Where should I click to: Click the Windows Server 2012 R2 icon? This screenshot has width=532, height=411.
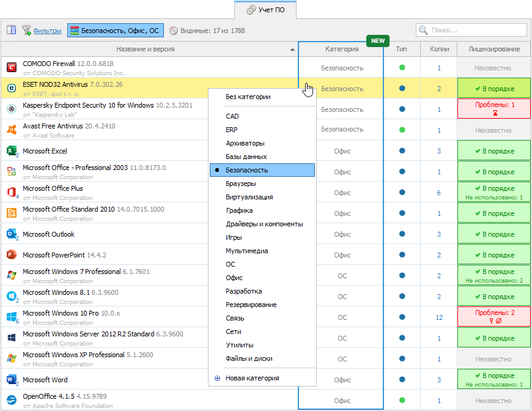point(12,338)
